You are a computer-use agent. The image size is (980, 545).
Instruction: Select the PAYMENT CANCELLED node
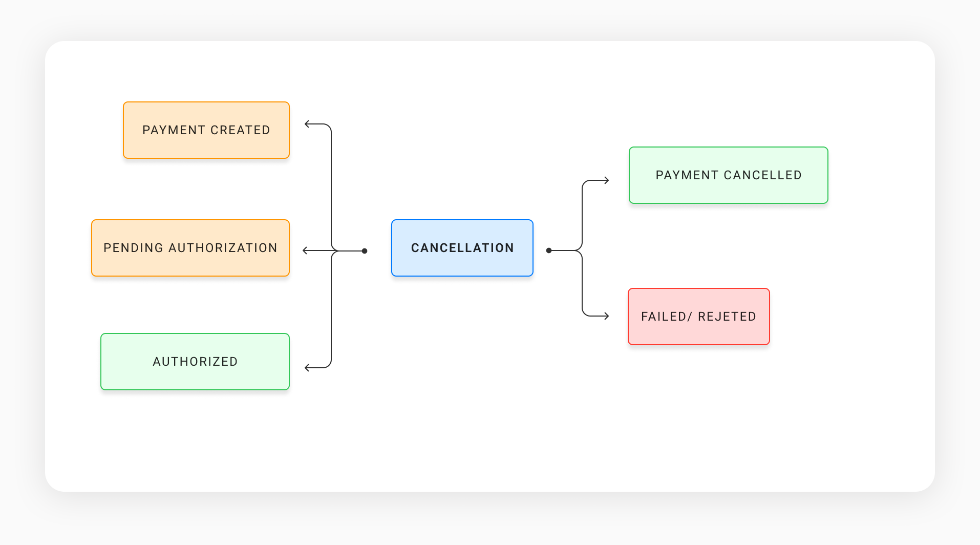728,175
